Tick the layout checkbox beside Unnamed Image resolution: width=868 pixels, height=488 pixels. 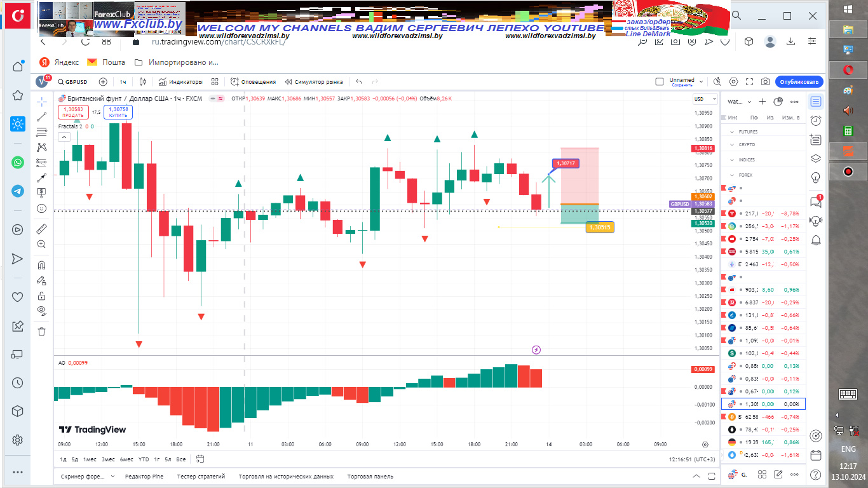click(x=660, y=82)
